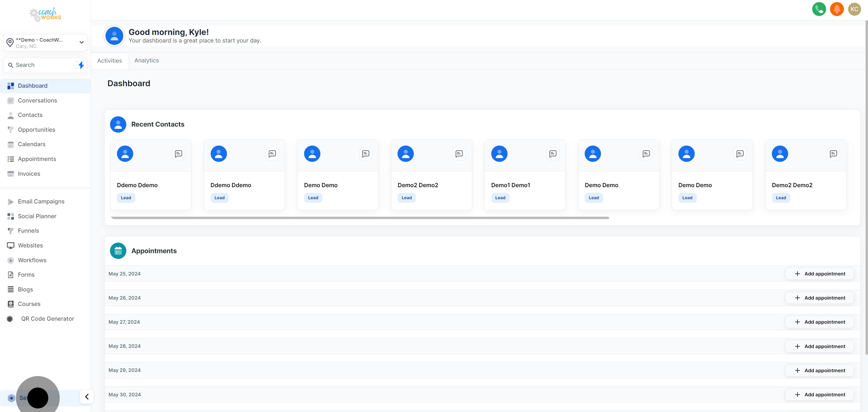Click the QR Code Generator icon
The image size is (868, 412).
tap(10, 319)
